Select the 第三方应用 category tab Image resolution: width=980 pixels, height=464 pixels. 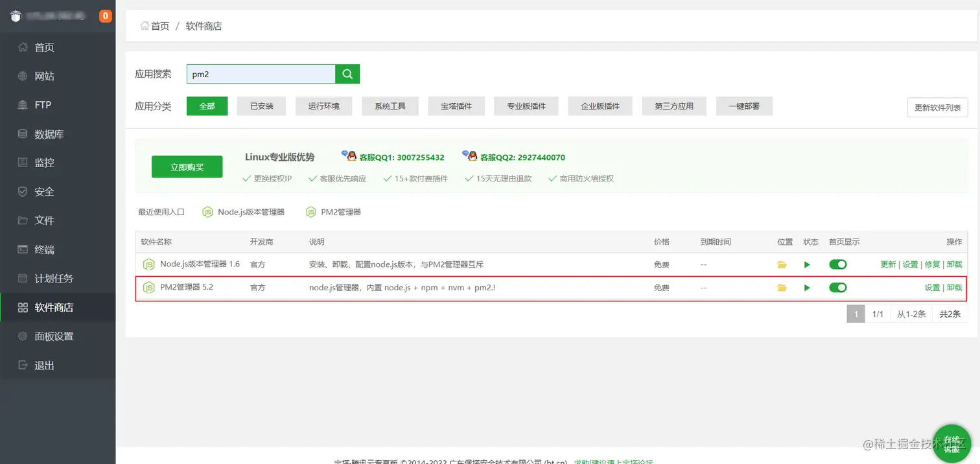tap(674, 106)
